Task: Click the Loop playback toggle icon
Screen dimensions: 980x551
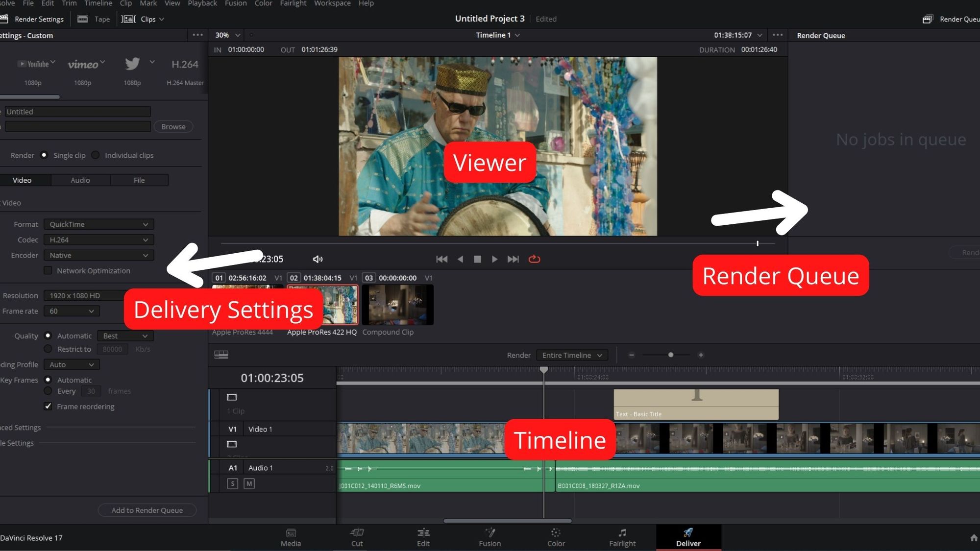Action: [535, 258]
